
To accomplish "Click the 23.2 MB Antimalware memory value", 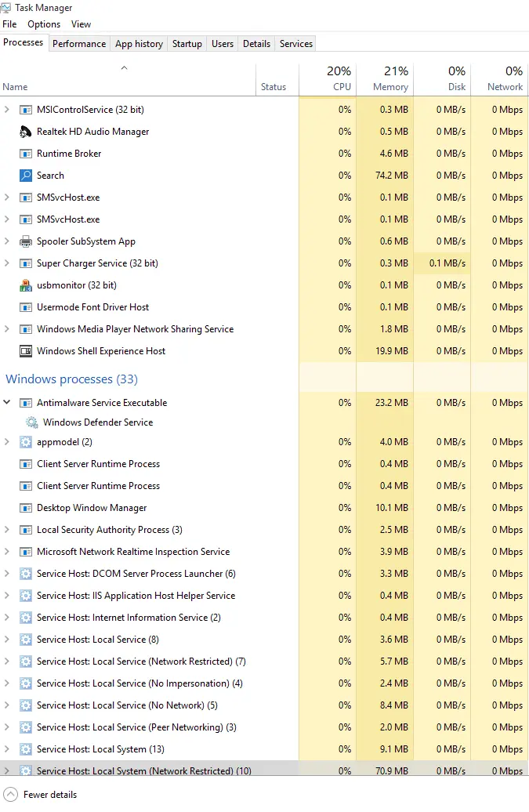I will point(392,402).
